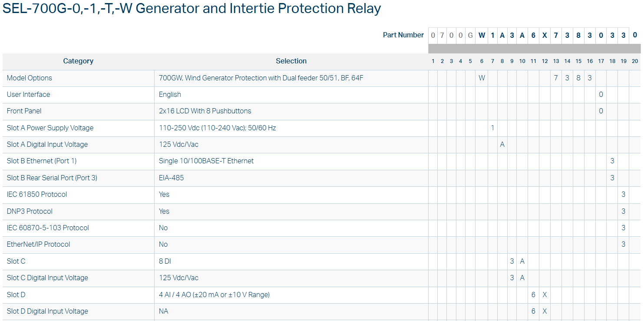Click the 'Slot D' category cell
Viewport: 644px width, 321px height.
78,295
